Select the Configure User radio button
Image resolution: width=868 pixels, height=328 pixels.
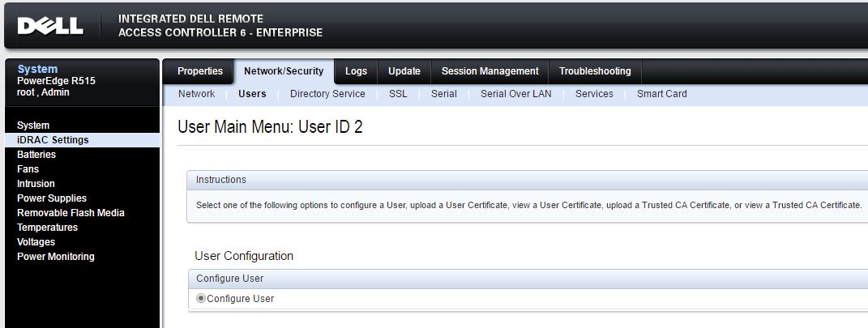[201, 298]
